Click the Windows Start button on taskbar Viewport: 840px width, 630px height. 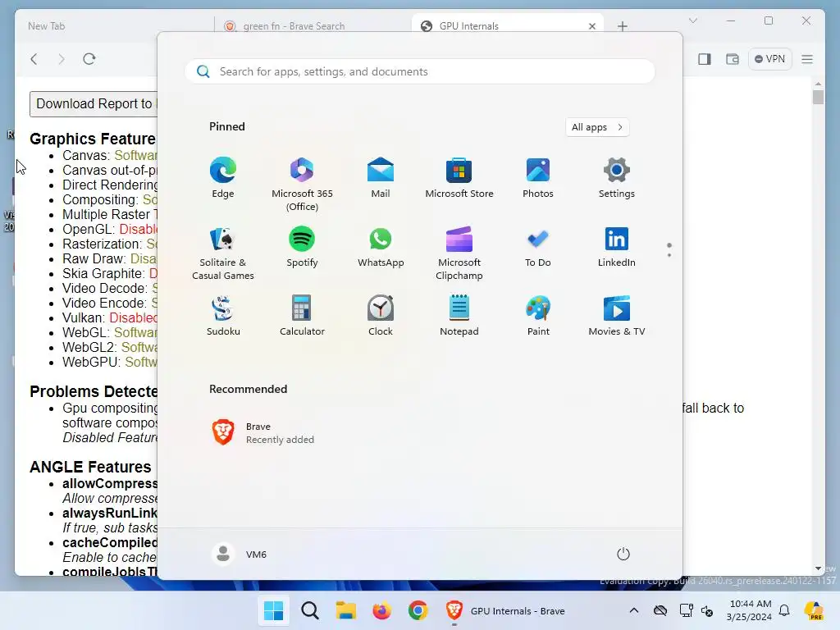(273, 610)
